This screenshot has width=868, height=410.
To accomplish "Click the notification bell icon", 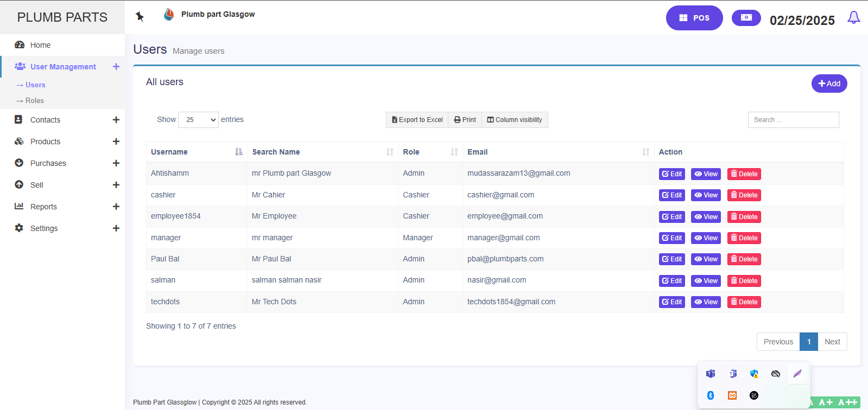I will (853, 18).
